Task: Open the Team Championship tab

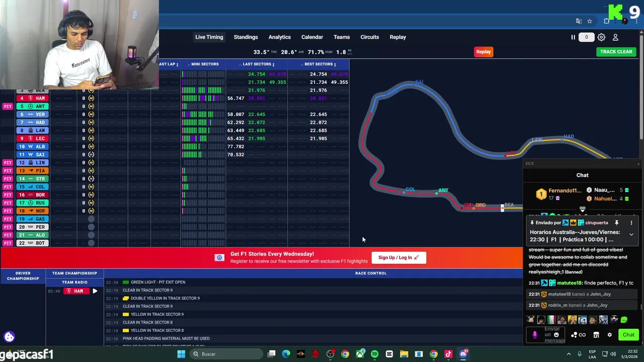Action: click(x=74, y=273)
